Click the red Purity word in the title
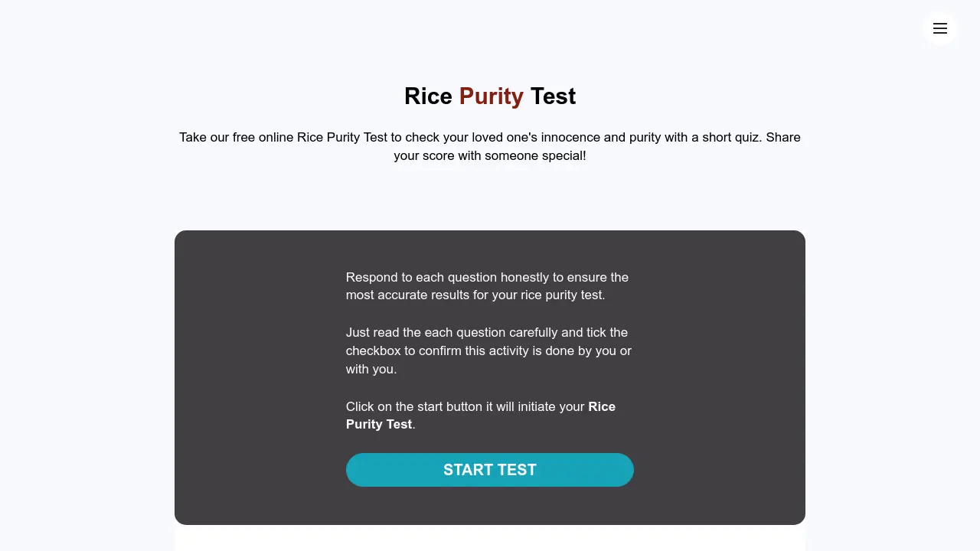The width and height of the screenshot is (980, 551). pyautogui.click(x=491, y=96)
